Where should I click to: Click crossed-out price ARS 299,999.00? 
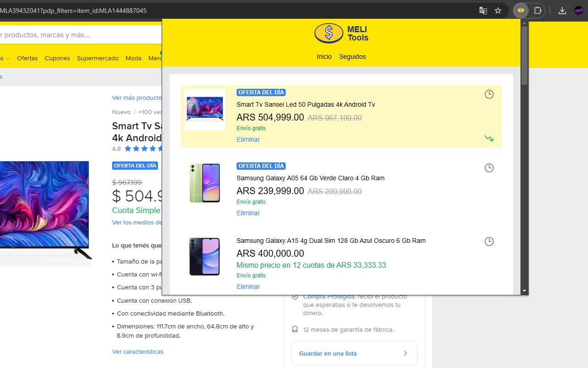pos(334,192)
